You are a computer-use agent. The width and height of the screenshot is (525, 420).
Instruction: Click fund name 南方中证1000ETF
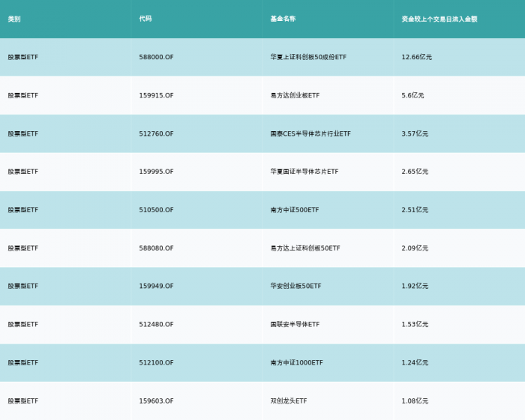coord(297,363)
